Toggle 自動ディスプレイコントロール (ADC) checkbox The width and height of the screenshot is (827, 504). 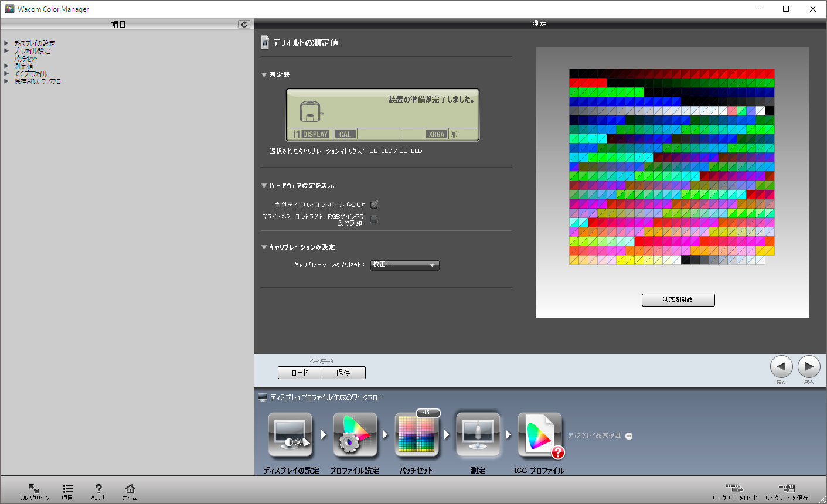pyautogui.click(x=374, y=205)
